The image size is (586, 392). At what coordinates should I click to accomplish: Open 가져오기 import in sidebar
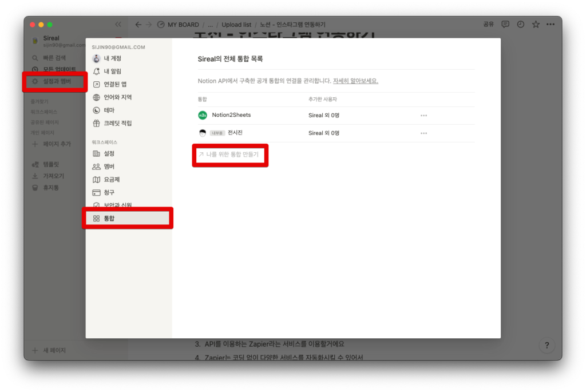click(48, 176)
